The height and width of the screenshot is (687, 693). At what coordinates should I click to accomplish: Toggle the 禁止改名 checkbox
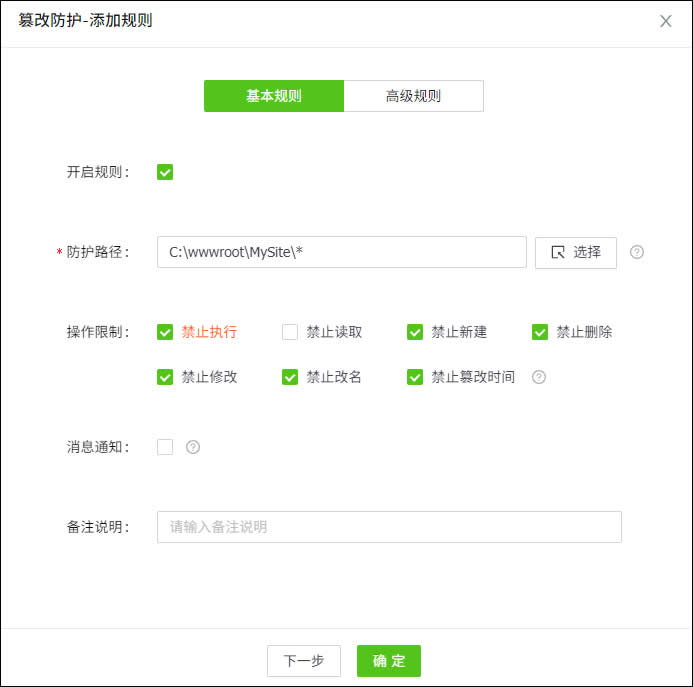[290, 377]
